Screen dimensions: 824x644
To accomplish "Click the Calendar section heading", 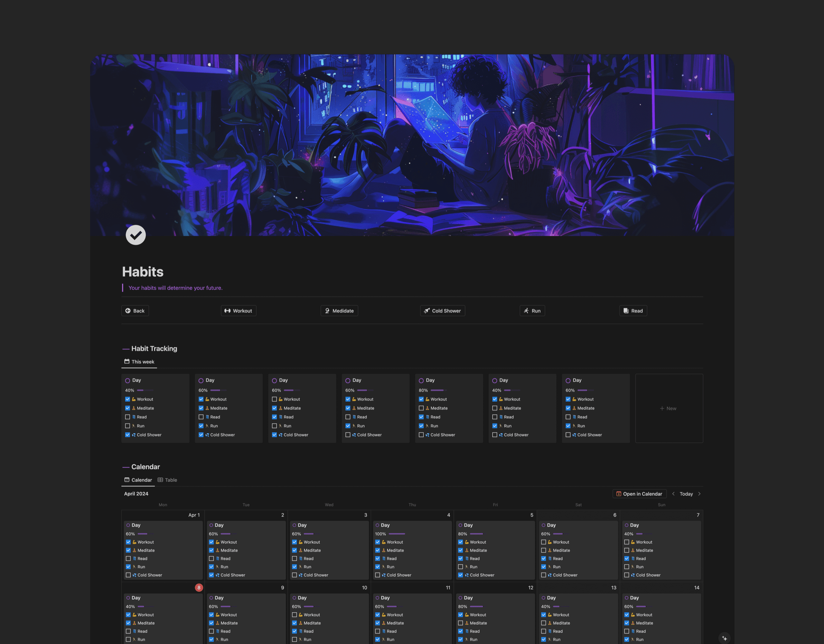I will click(145, 467).
